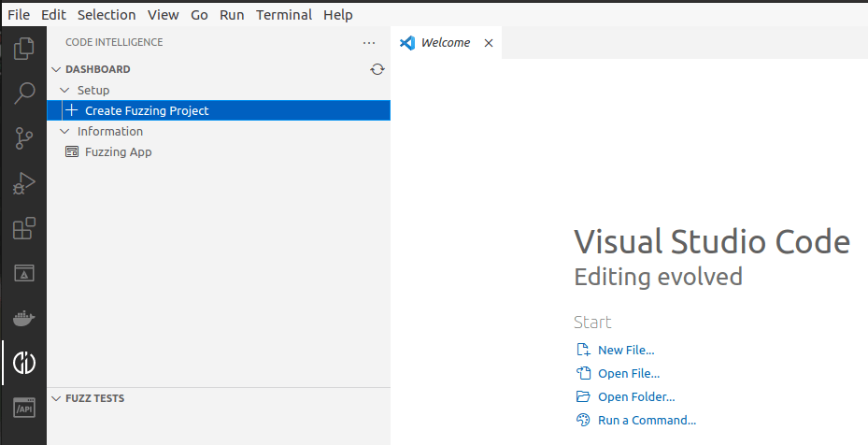Open the Docker view in activity bar
Viewport: 868px width, 445px height.
click(23, 318)
